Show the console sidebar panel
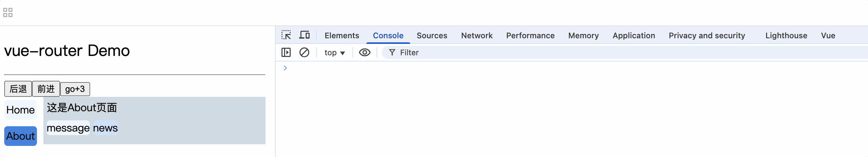 (x=286, y=53)
